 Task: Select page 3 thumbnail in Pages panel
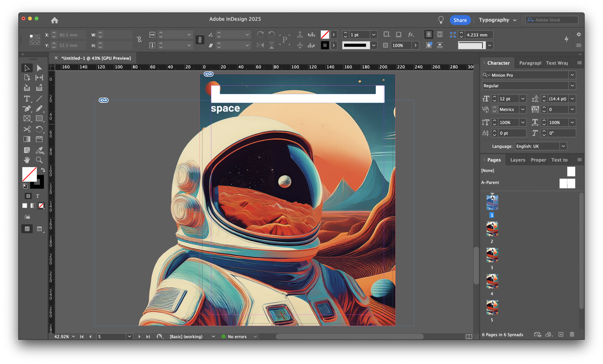pyautogui.click(x=492, y=255)
